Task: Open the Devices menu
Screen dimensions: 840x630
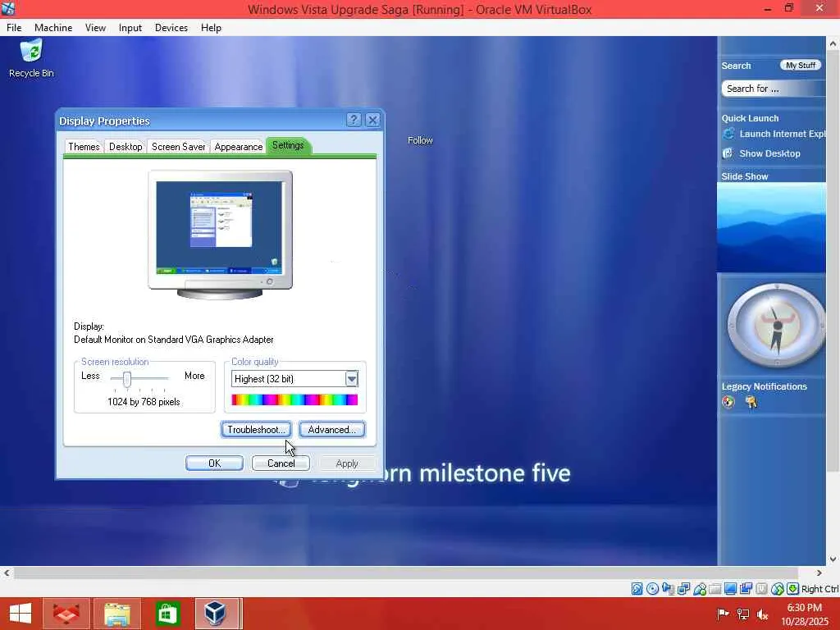Action: [x=171, y=28]
